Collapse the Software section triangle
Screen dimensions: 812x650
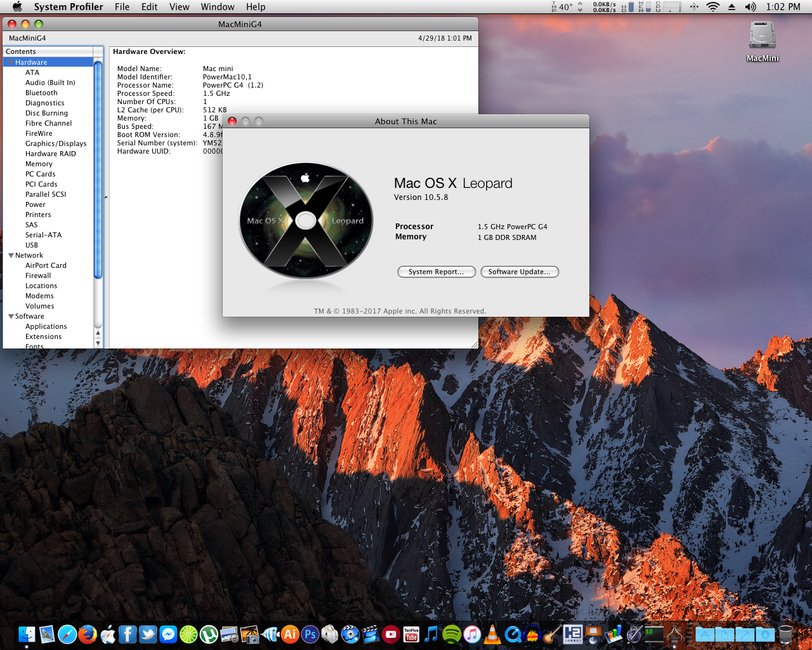[x=11, y=316]
